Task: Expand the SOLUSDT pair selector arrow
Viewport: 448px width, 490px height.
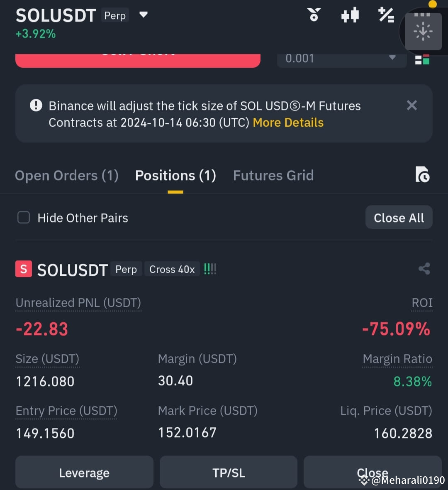Action: tap(143, 15)
